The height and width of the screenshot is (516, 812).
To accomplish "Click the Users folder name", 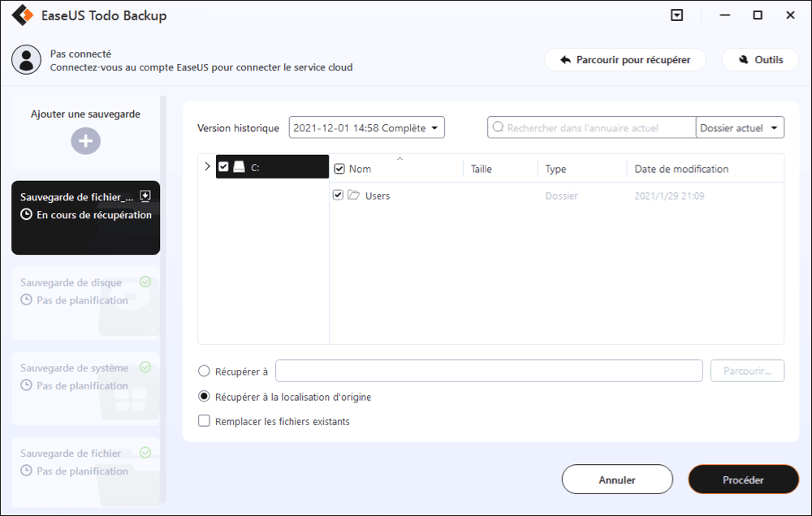I will pyautogui.click(x=378, y=196).
